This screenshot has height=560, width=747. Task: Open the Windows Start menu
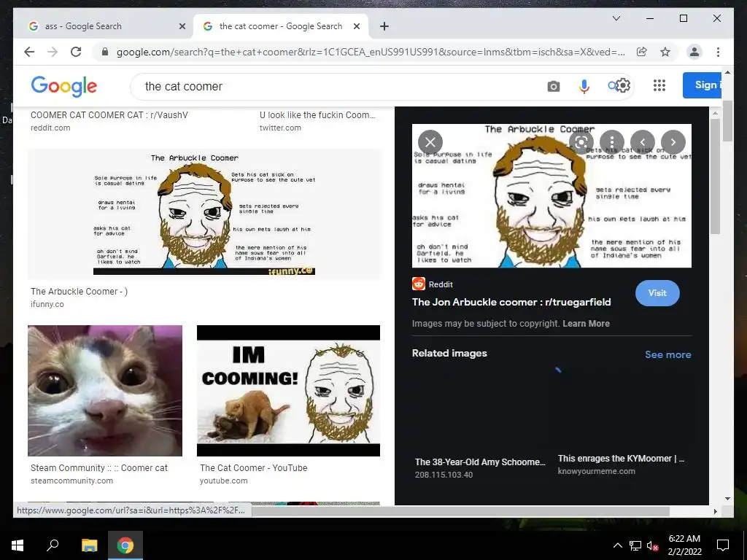18,545
